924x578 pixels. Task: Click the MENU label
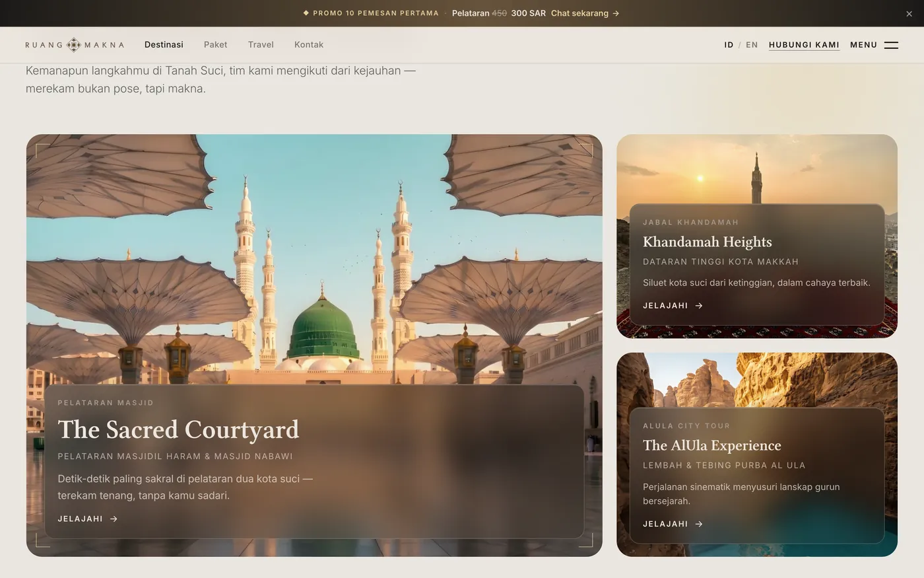pos(863,45)
